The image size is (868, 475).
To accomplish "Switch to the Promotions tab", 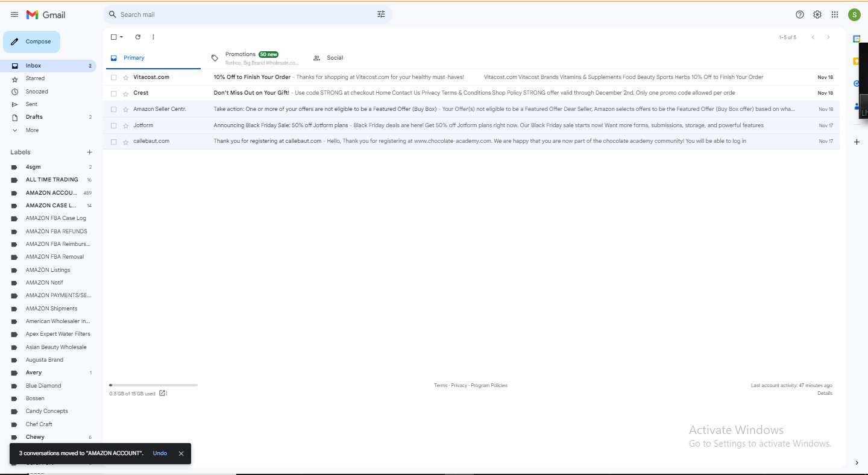I will [254, 58].
